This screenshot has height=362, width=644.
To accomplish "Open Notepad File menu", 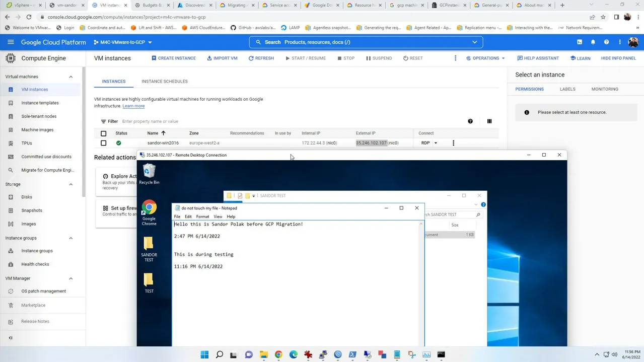I will click(177, 216).
